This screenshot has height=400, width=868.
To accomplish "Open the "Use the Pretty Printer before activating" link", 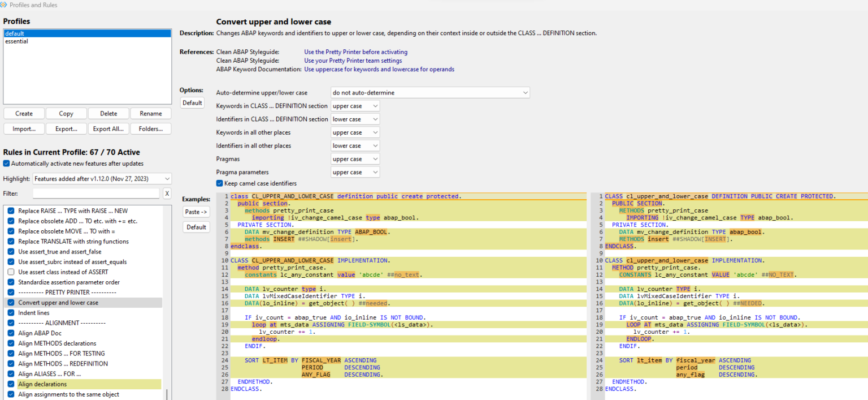I will [x=355, y=51].
